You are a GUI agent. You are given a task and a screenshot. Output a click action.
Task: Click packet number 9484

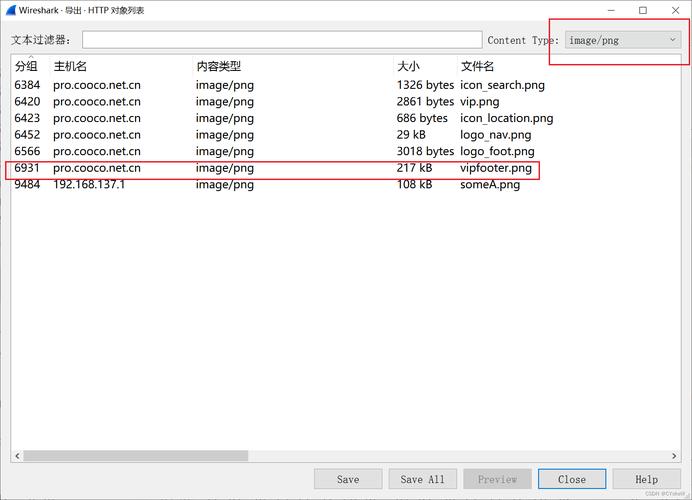[x=27, y=184]
